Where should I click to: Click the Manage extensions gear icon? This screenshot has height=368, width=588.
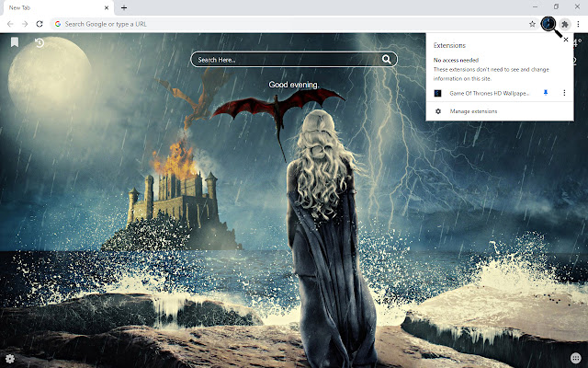tap(438, 111)
